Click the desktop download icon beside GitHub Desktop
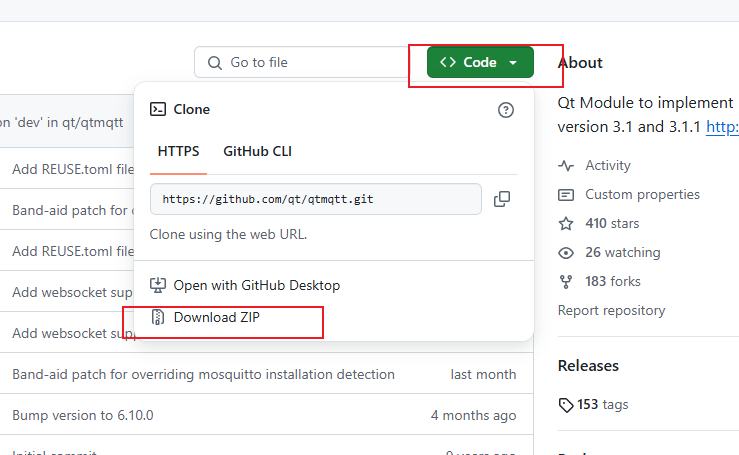 [x=158, y=285]
